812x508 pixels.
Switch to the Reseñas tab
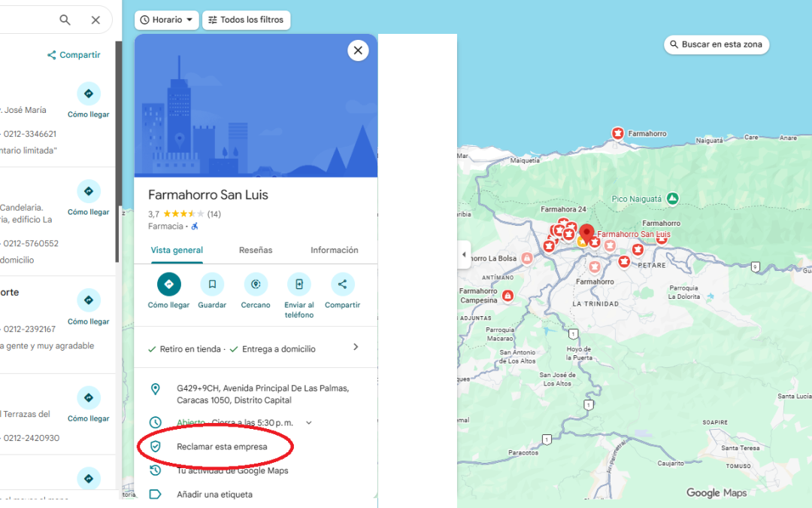point(256,251)
